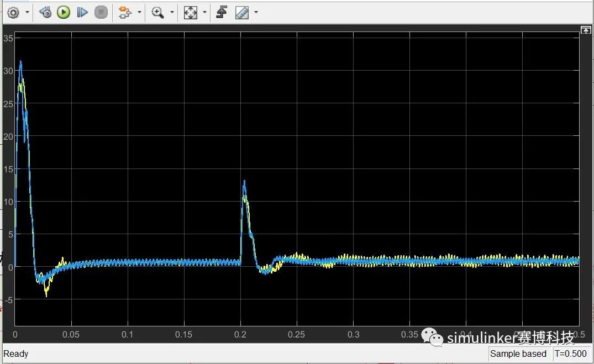The width and height of the screenshot is (594, 364).
Task: Click the x-axis label 0.2
Action: 240,335
